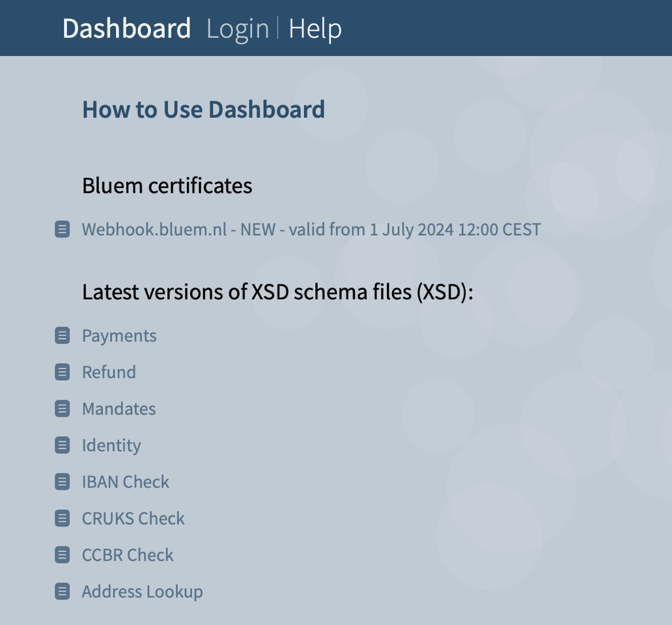Click the document icon beside Webhook.bluem.nl certificate

62,229
